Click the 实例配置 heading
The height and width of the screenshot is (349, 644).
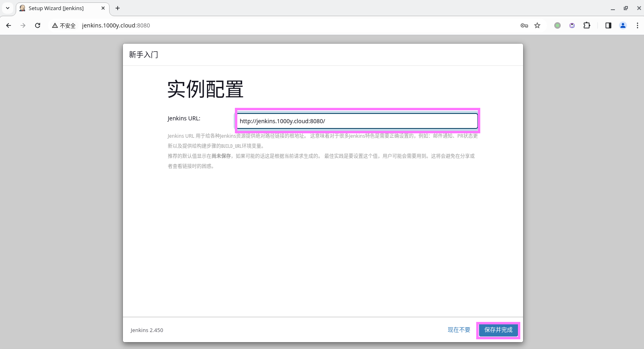click(x=205, y=89)
